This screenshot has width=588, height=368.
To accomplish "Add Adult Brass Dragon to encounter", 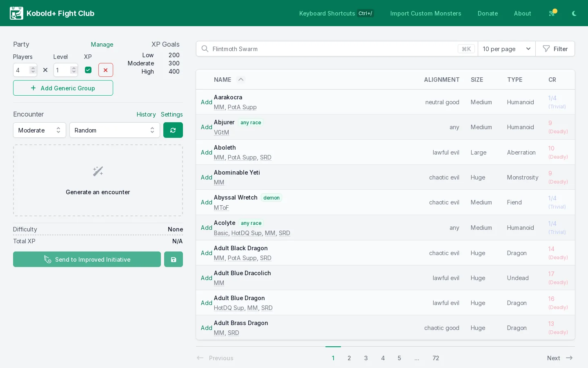I will pyautogui.click(x=207, y=328).
